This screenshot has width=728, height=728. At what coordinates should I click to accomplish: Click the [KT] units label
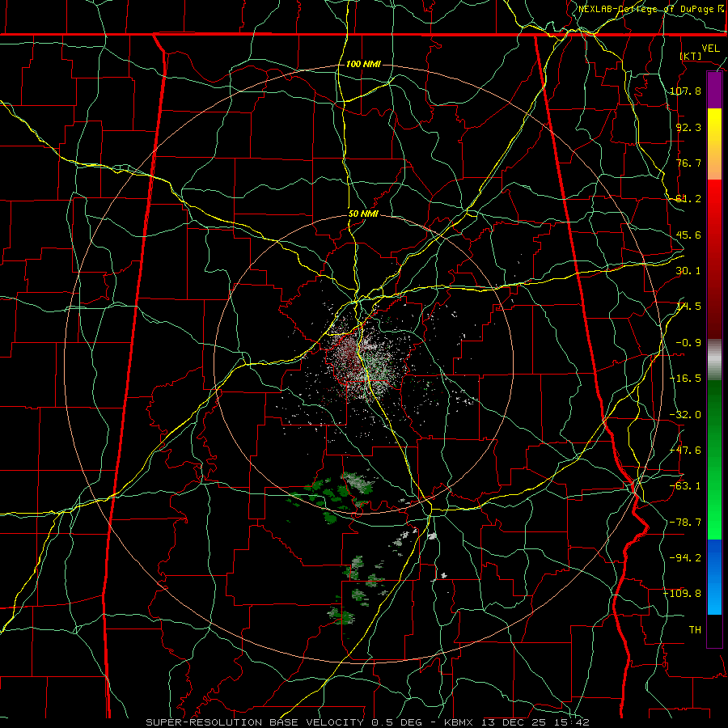point(691,56)
